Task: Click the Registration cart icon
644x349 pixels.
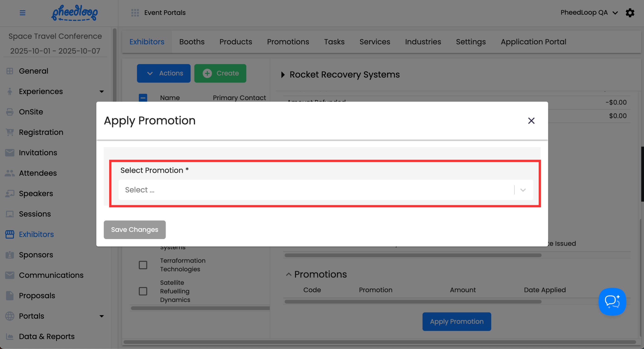Action: click(x=10, y=132)
